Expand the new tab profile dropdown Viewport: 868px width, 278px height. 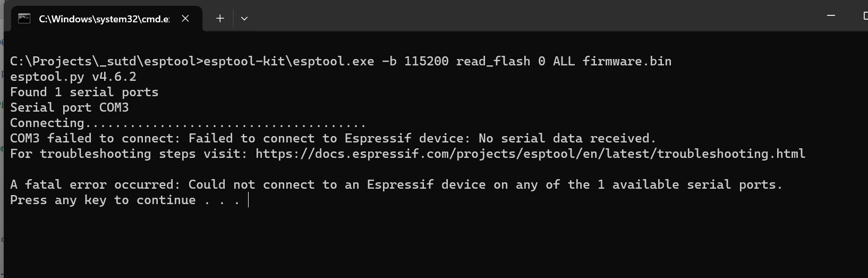pyautogui.click(x=244, y=19)
